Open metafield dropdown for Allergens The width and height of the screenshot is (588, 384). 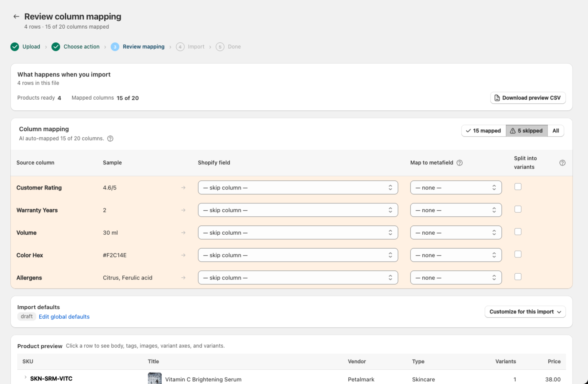(x=456, y=277)
